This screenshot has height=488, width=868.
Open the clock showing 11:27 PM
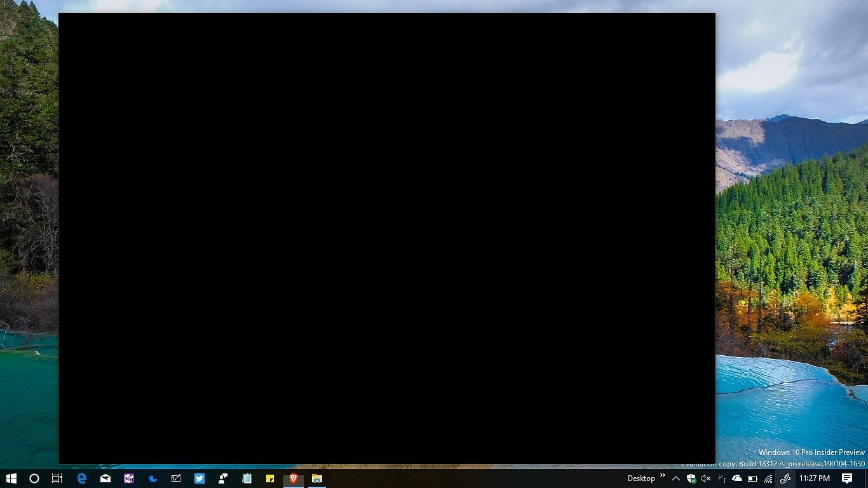click(815, 478)
